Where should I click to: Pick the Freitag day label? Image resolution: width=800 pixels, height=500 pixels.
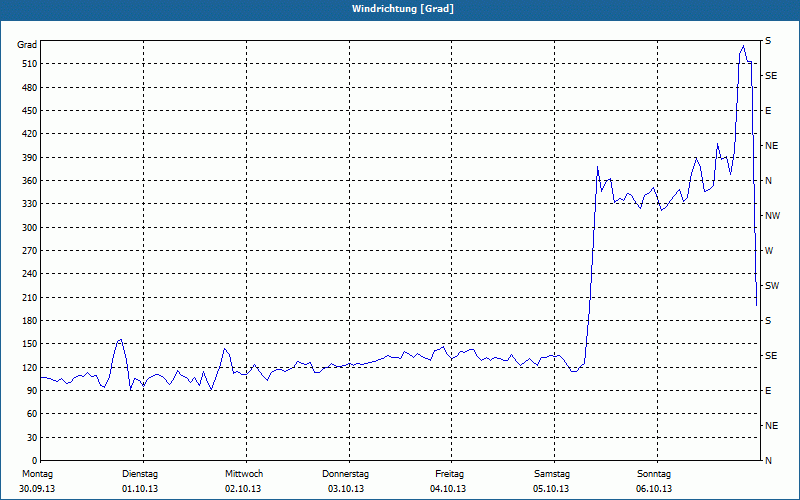449,474
